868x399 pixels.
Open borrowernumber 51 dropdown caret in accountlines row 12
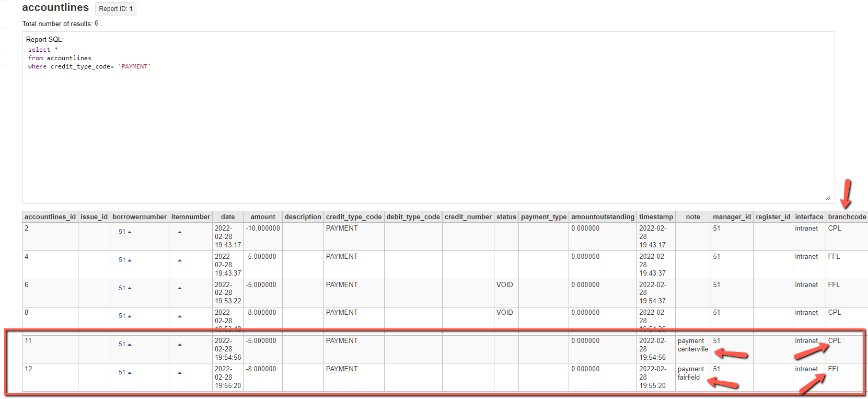pos(130,373)
